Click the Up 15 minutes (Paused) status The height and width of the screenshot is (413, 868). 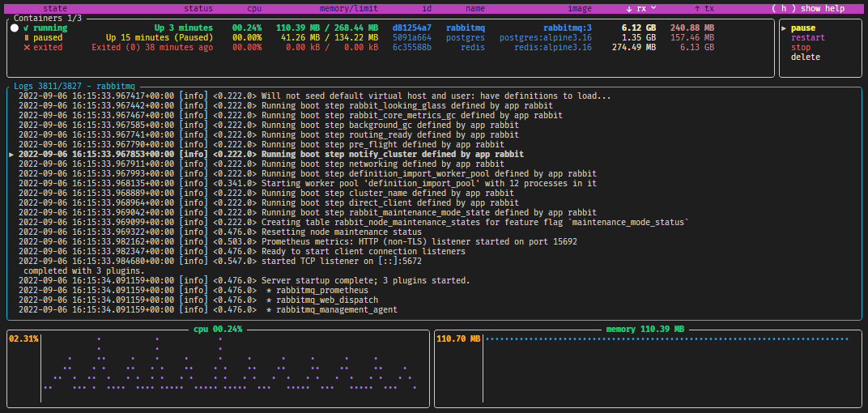click(x=160, y=37)
